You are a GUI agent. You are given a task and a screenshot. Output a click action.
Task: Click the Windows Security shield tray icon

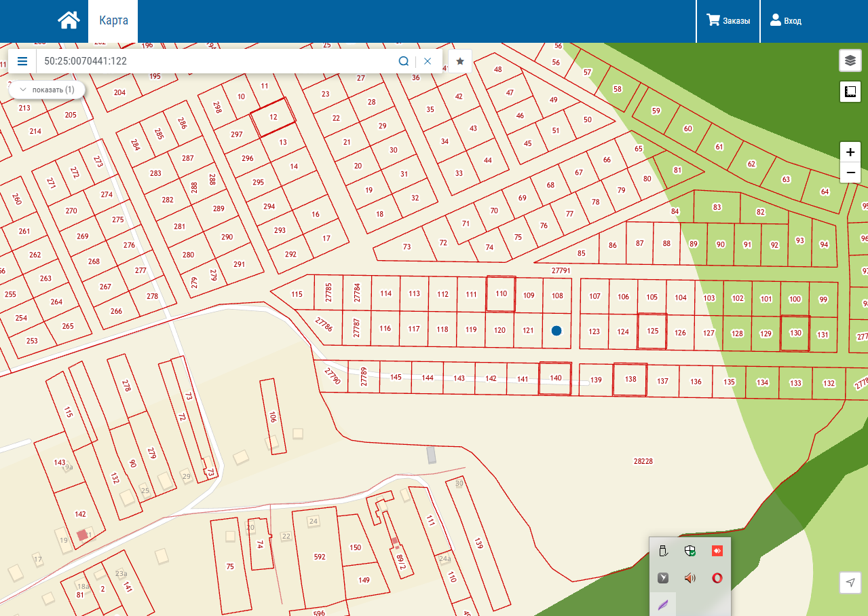(690, 551)
